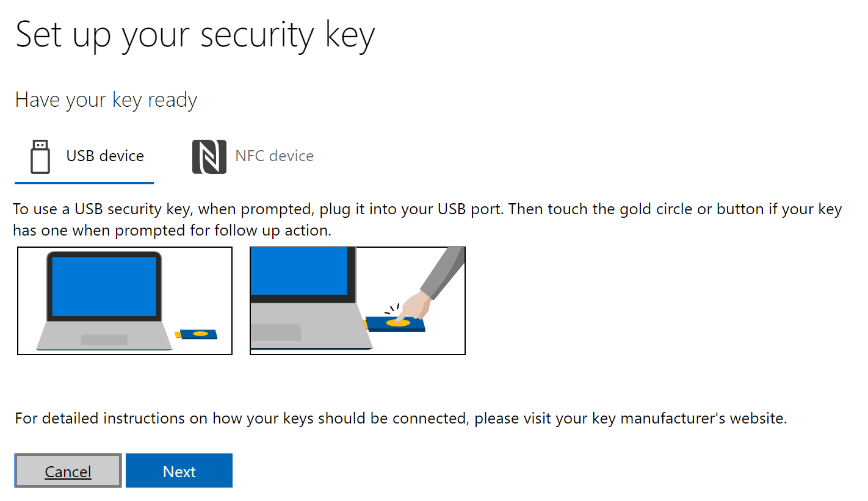
Task: Open the finger touching key illustration
Action: [357, 300]
